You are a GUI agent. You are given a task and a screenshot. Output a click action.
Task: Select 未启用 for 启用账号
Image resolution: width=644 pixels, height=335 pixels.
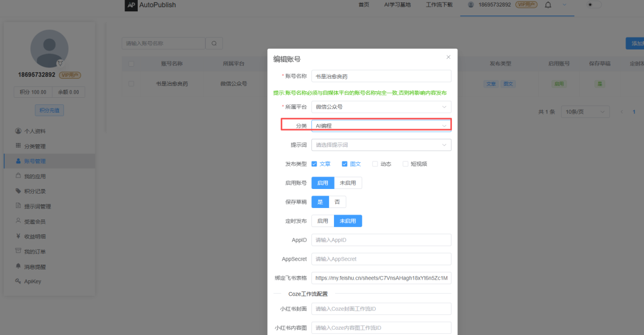[x=348, y=182]
